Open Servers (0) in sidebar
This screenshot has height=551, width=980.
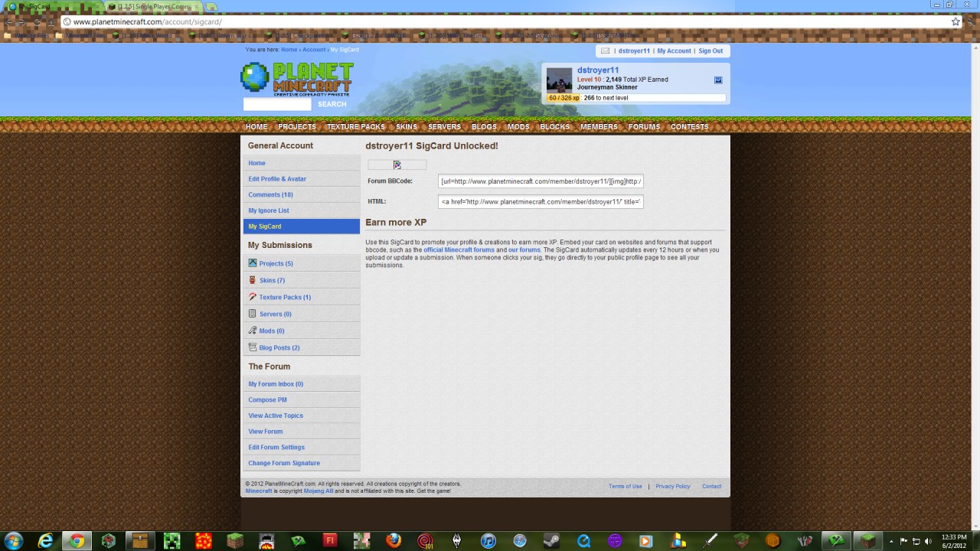tap(275, 314)
